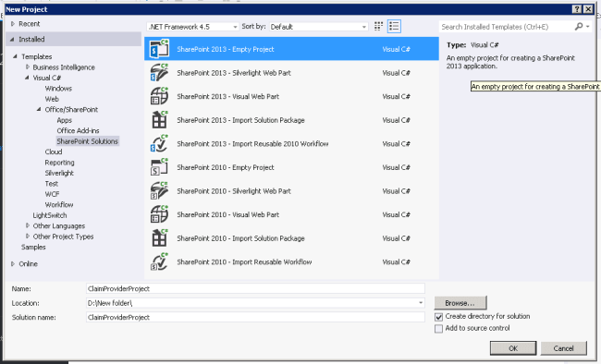Screen dimensions: 601x364
Task: Select SharePoint 2010 - Import Reusable Workflow text
Action: (244, 262)
